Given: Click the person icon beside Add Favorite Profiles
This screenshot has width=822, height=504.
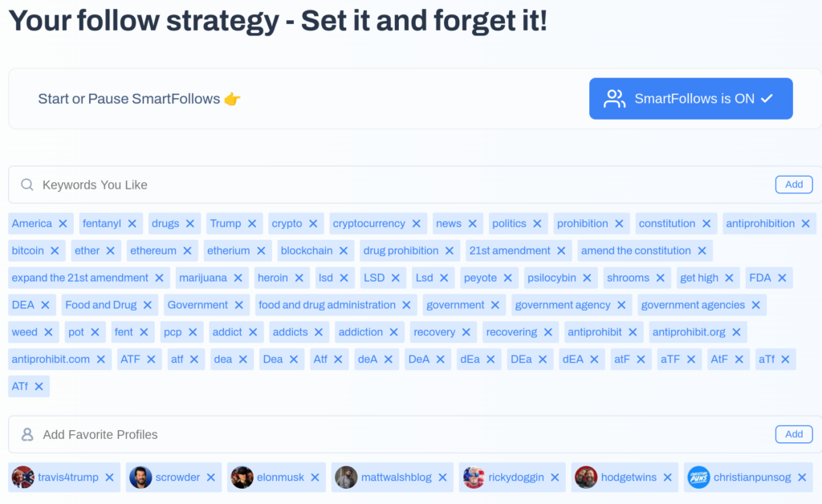Looking at the screenshot, I should point(27,434).
